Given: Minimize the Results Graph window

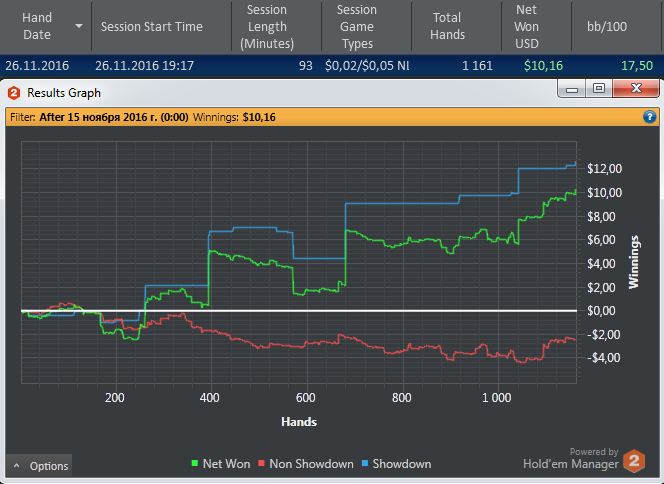Looking at the screenshot, I should coord(572,89).
